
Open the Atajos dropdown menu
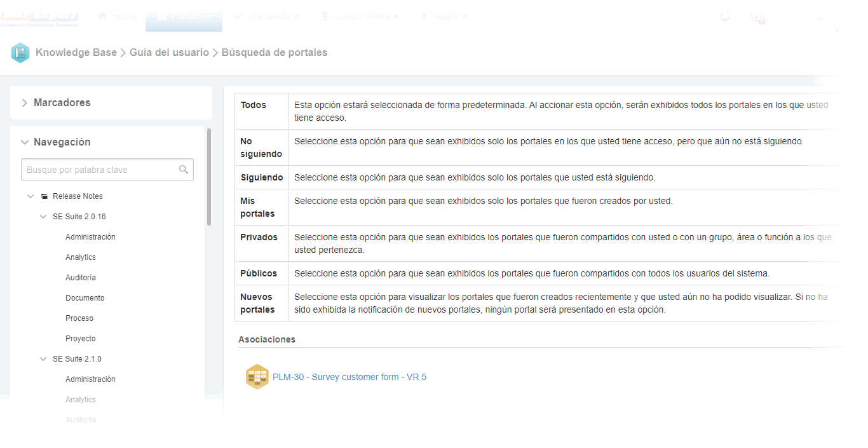click(x=444, y=16)
